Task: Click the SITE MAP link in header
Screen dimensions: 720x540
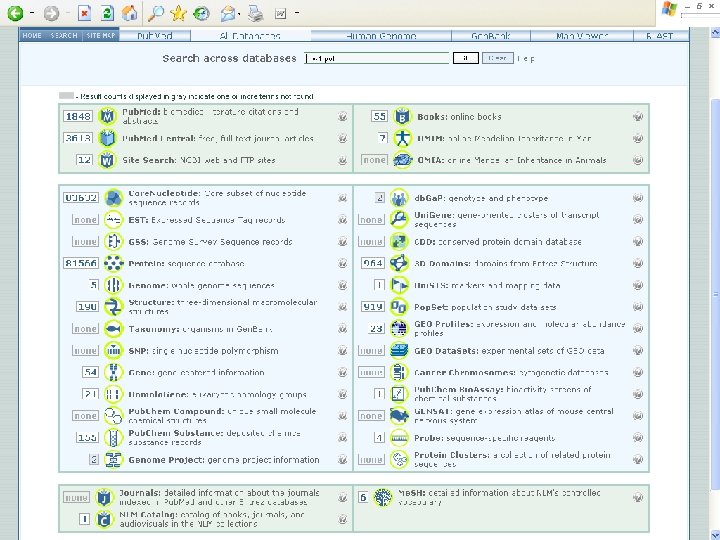Action: tap(101, 35)
